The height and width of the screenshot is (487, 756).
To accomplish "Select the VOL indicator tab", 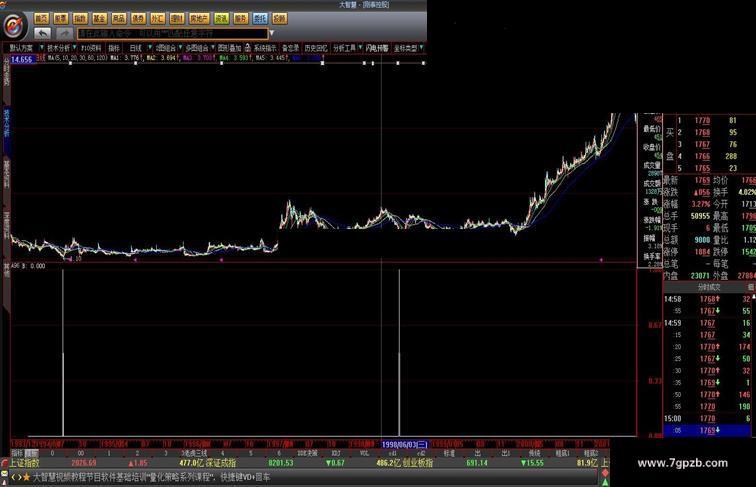I will (x=364, y=453).
